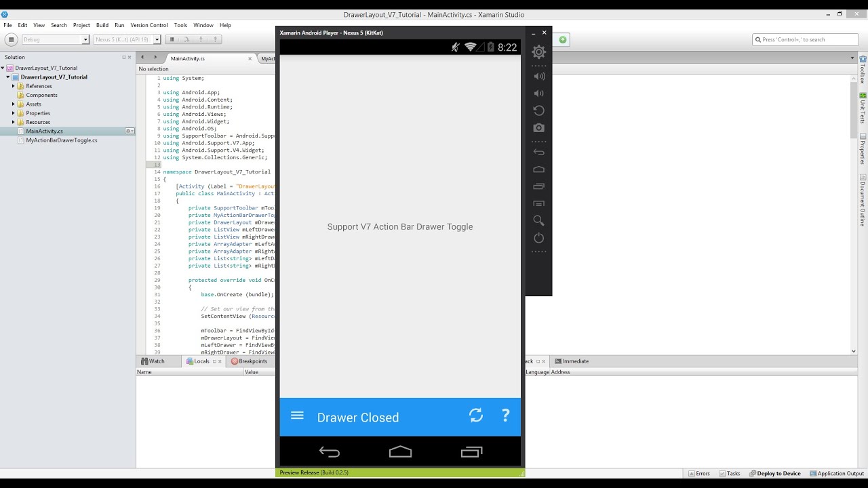Open the Edit menu
This screenshot has width=868, height=488.
coord(22,25)
